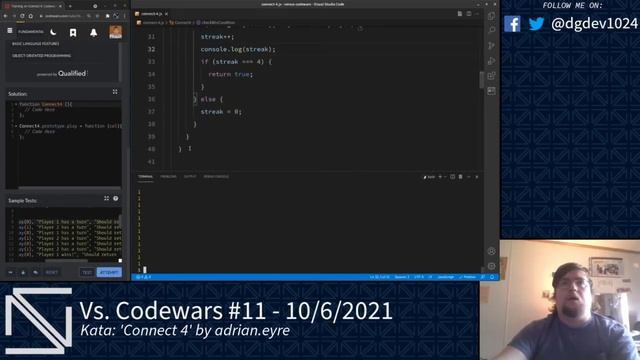Click the Twitter bird icon

click(x=536, y=24)
